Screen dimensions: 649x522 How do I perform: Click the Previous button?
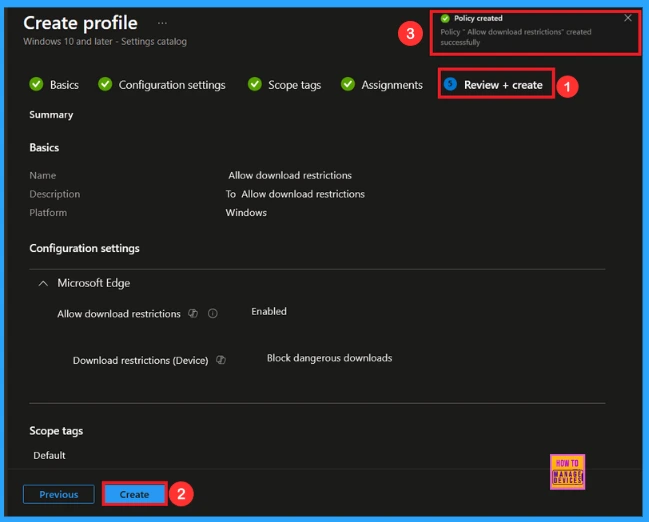click(x=59, y=494)
